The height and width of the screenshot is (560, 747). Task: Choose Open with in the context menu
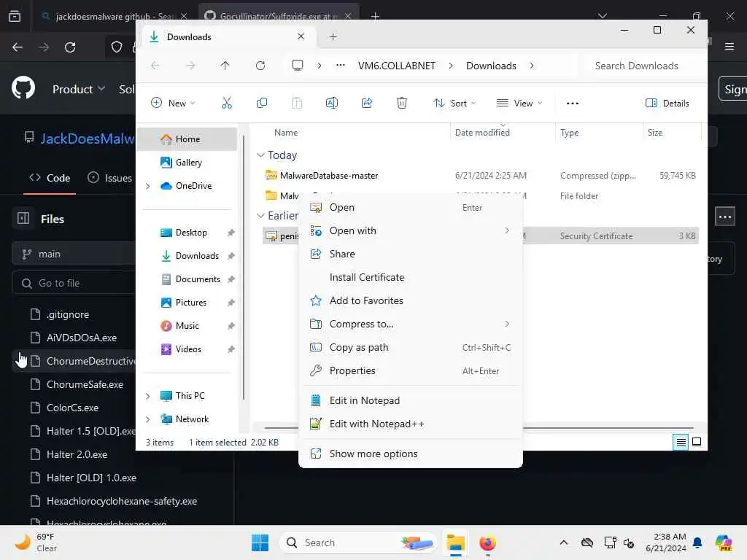410,231
